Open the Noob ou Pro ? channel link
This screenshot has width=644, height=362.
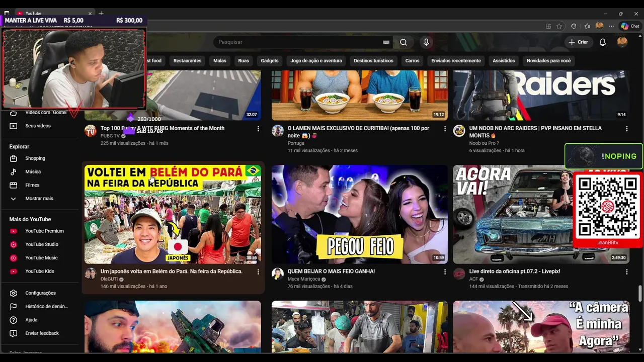484,143
